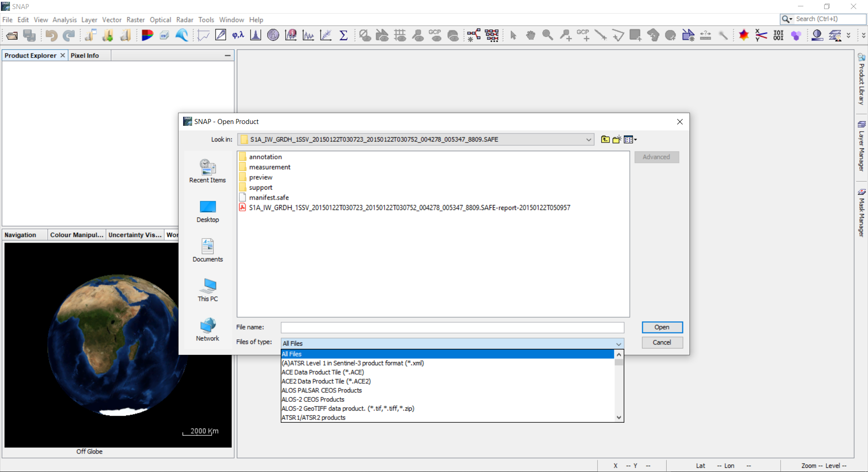This screenshot has width=868, height=472.
Task: Open the Product Library side panel
Action: click(x=862, y=79)
